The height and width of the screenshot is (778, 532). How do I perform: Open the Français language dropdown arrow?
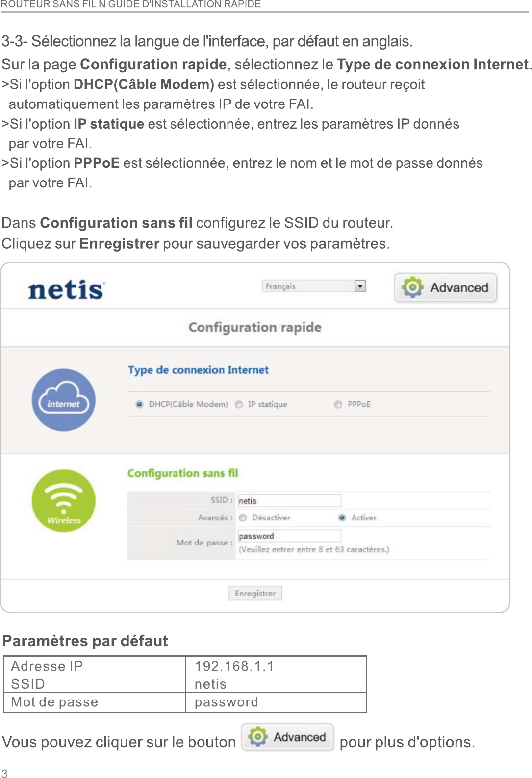360,286
